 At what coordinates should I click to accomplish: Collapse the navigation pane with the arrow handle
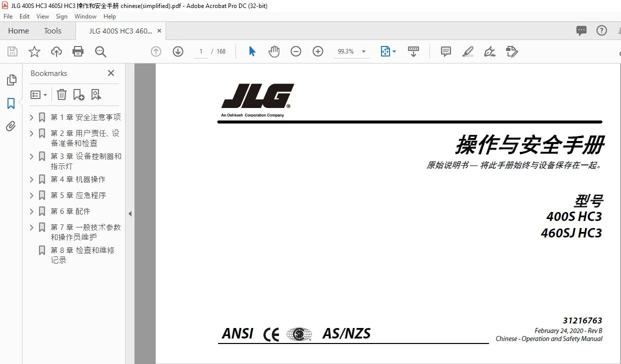[x=130, y=213]
